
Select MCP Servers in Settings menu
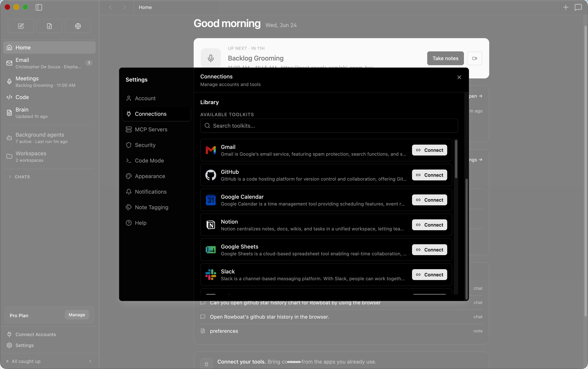tap(156, 130)
